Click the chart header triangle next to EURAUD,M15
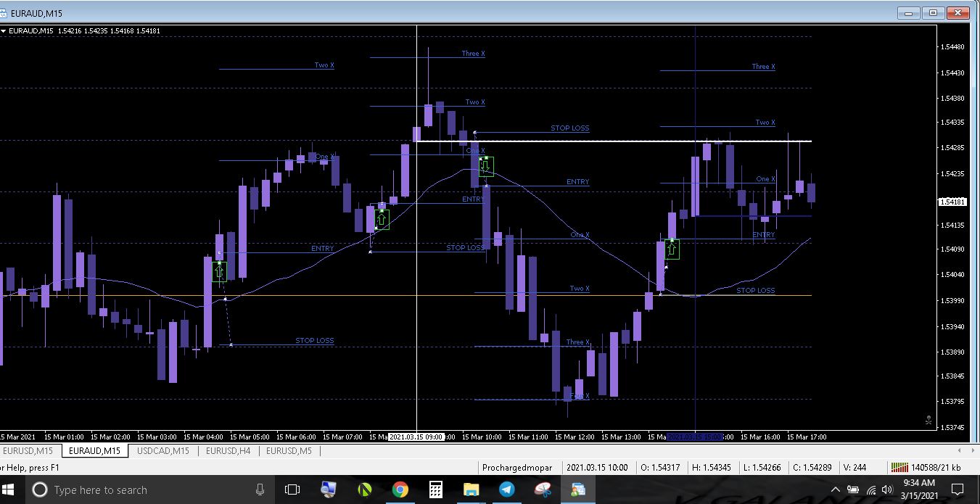 pos(4,30)
